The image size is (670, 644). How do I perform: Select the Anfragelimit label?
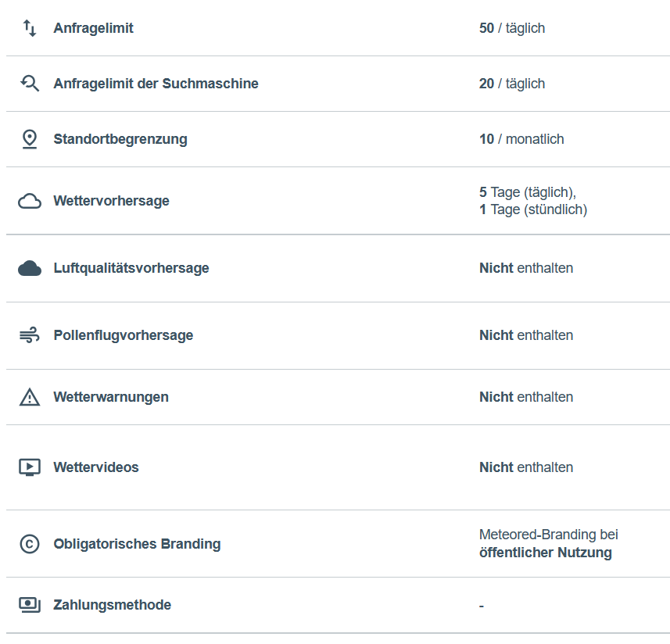click(x=93, y=28)
